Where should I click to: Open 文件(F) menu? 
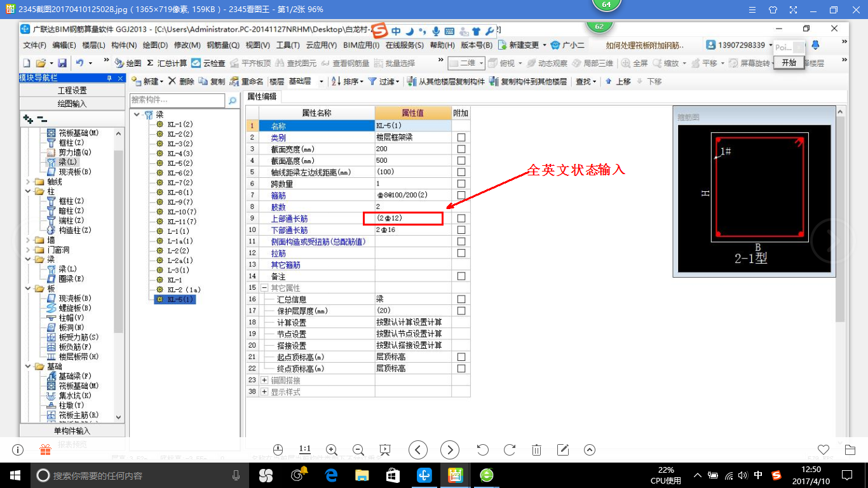pyautogui.click(x=35, y=45)
